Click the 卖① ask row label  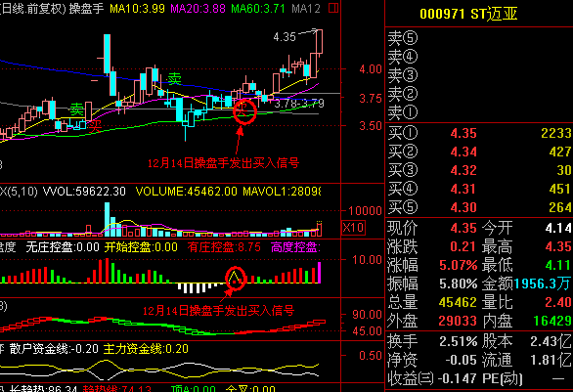(402, 112)
